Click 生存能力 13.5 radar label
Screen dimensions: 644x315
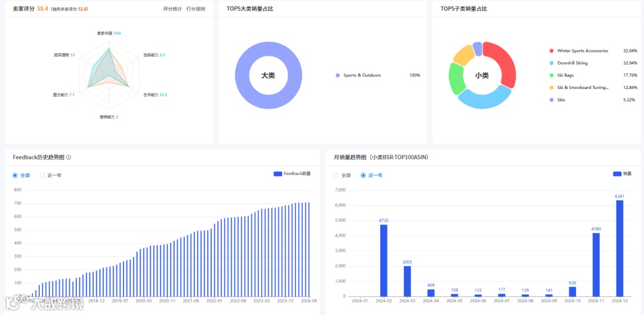pos(155,95)
